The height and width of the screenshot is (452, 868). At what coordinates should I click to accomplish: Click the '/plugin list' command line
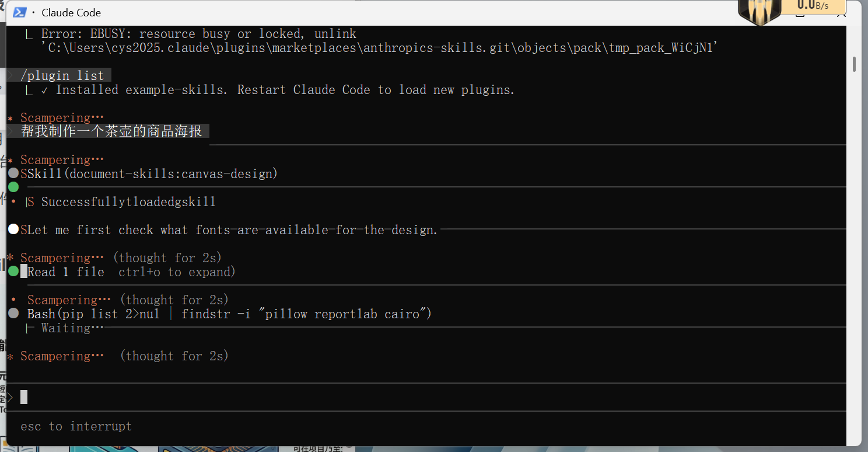[62, 76]
